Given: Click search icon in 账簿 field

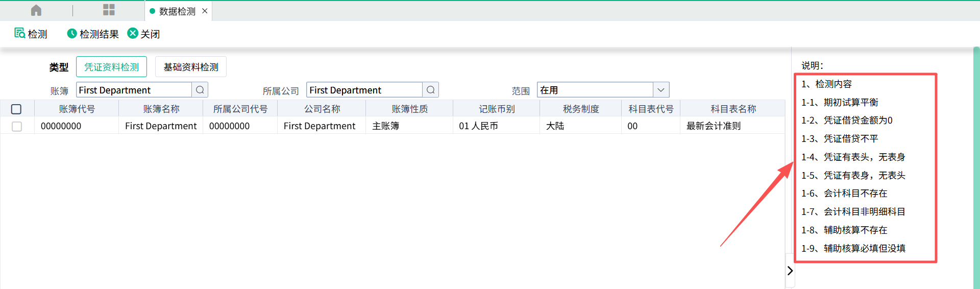Looking at the screenshot, I should coord(200,90).
